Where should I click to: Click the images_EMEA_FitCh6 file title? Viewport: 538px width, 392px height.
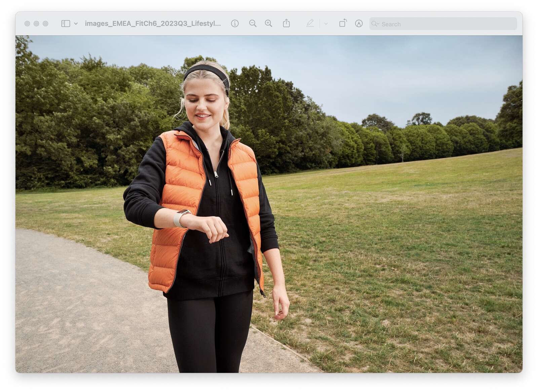pyautogui.click(x=153, y=24)
